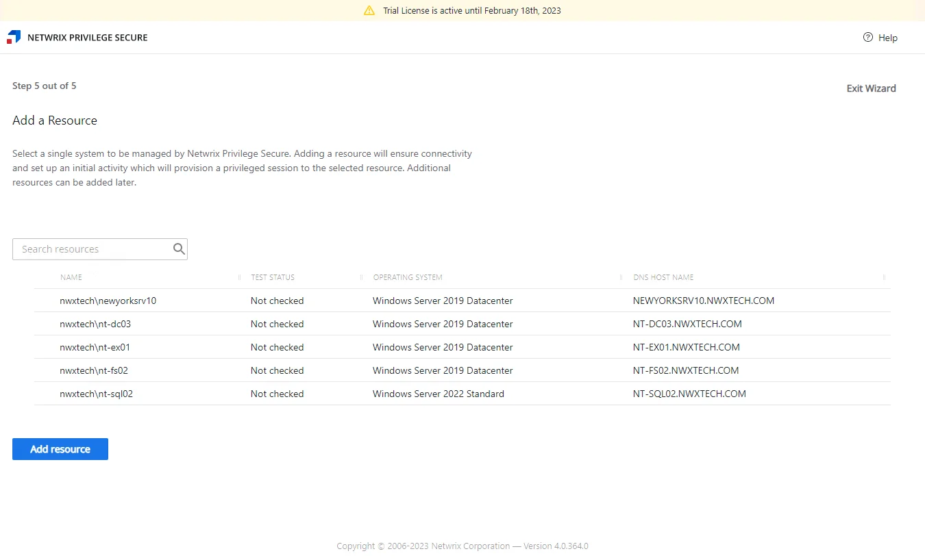Screen dimensions: 925x560
Task: Click NETWRIX PRIVILEGE SECURE title text
Action: point(88,38)
